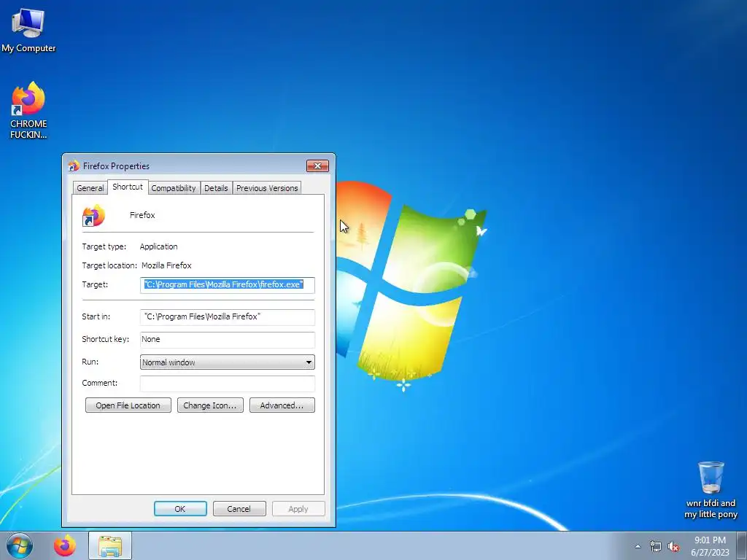Select the Firefox shortcut on desktop

28,110
